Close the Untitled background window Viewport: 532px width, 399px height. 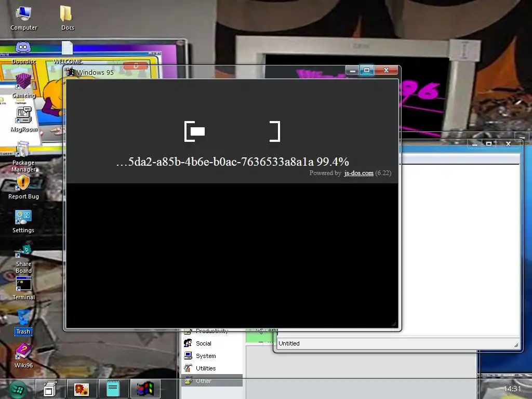click(508, 144)
